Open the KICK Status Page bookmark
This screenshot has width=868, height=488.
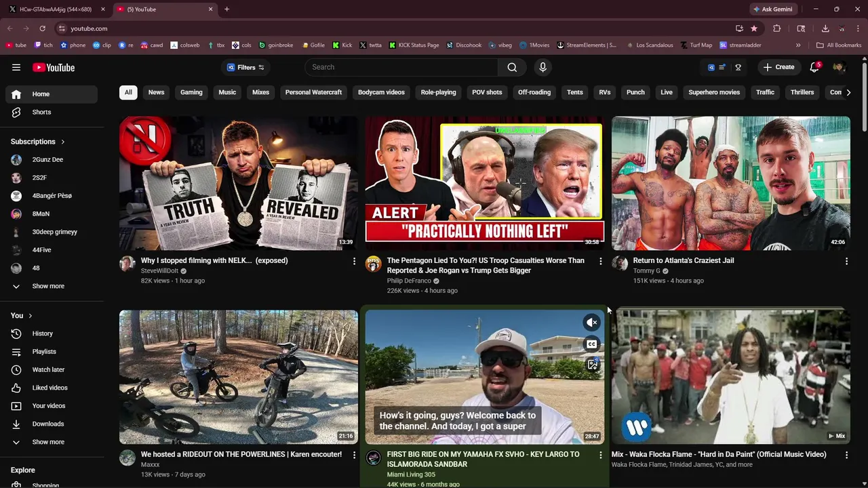point(413,45)
